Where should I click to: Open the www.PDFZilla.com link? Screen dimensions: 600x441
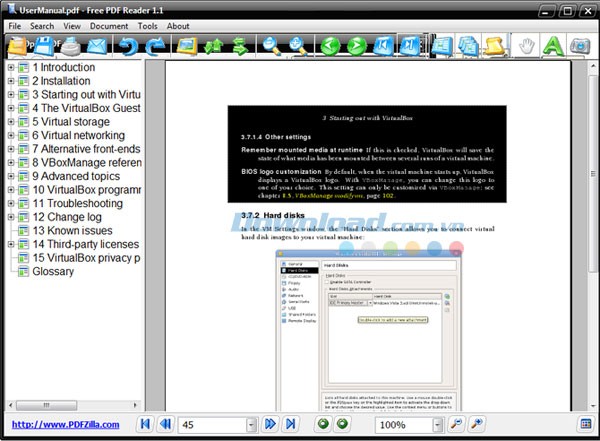click(x=65, y=425)
